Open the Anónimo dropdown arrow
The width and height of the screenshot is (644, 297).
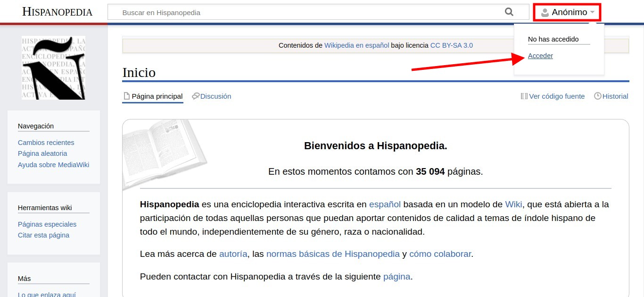click(x=593, y=13)
